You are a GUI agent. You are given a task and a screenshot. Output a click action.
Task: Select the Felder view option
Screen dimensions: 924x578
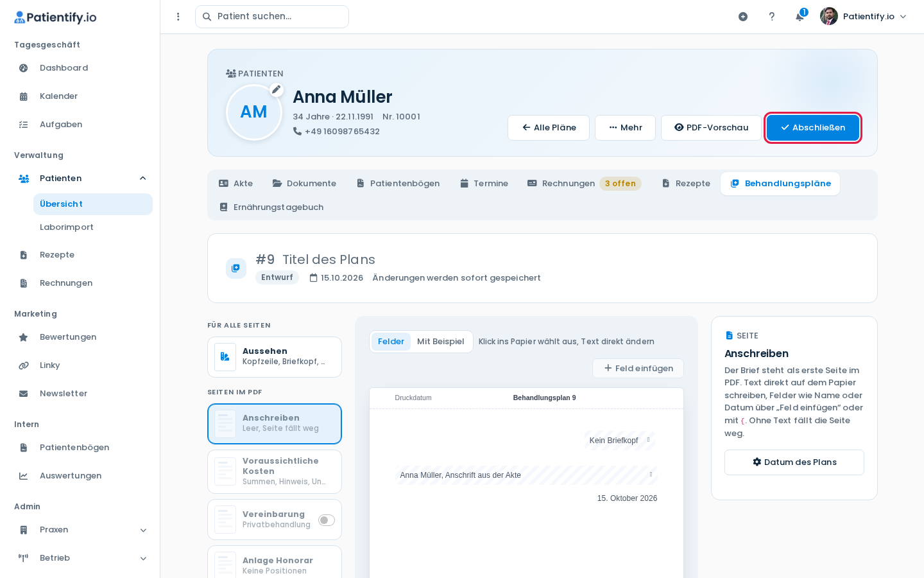(x=391, y=342)
